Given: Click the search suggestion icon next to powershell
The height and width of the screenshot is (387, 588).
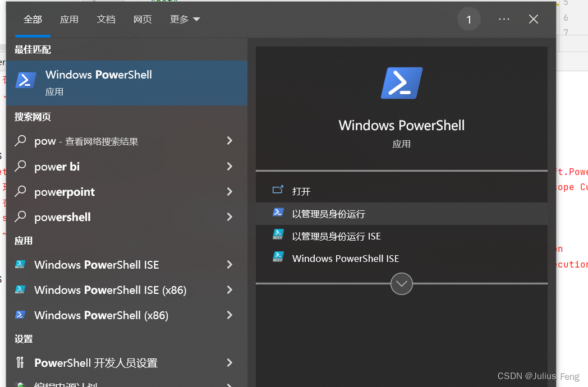Looking at the screenshot, I should pos(20,217).
